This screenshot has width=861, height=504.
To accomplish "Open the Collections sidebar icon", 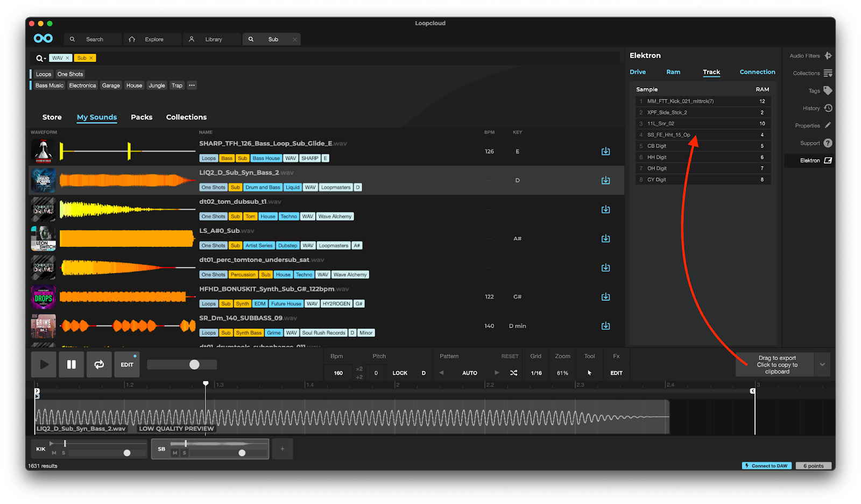I will coord(828,73).
